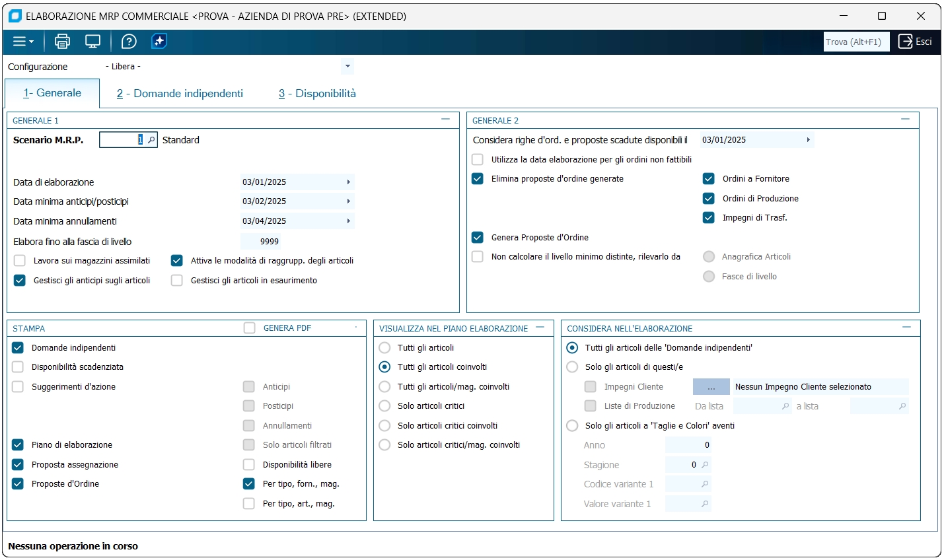Collapse the GENERALE 1 panel
Image resolution: width=944 pixels, height=560 pixels.
[x=445, y=120]
